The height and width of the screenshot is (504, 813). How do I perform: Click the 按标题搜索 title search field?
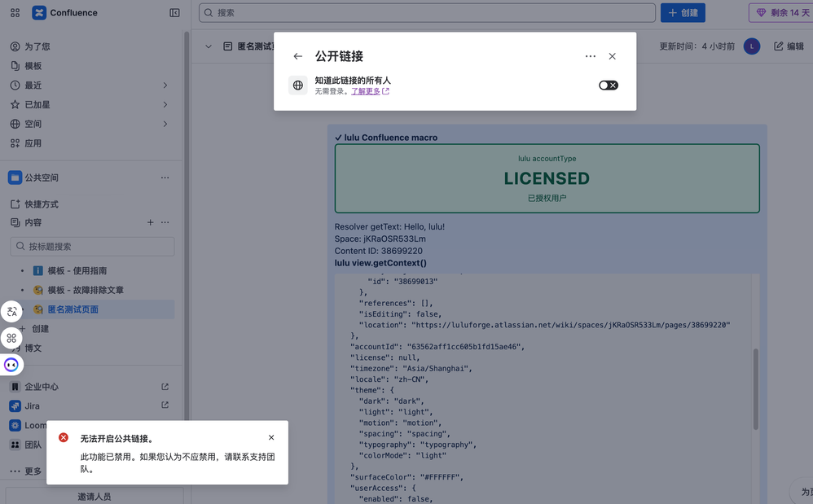[92, 247]
